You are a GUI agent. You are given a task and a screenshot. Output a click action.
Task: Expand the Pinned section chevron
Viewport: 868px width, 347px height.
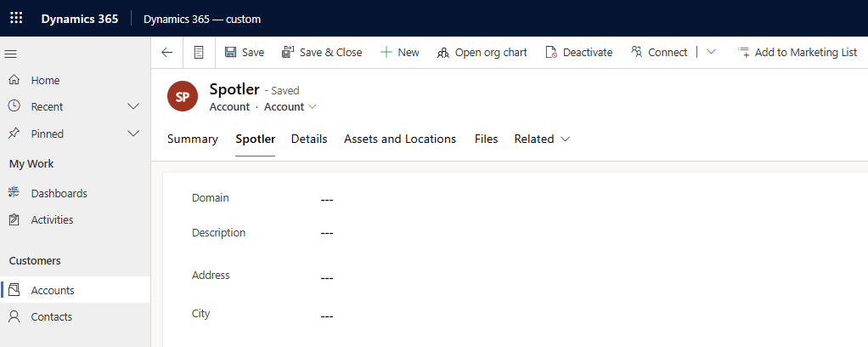click(x=133, y=134)
